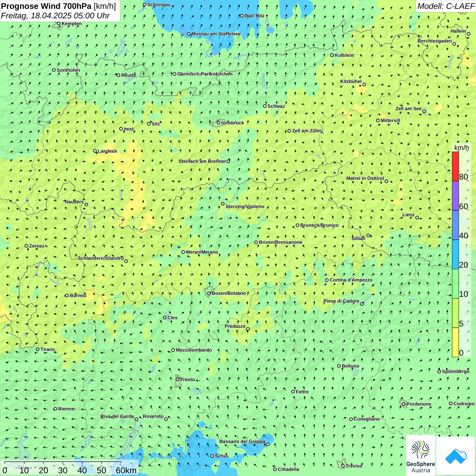Click the 'Sillian' label
Screen dimensions: 476x476
pos(358,238)
